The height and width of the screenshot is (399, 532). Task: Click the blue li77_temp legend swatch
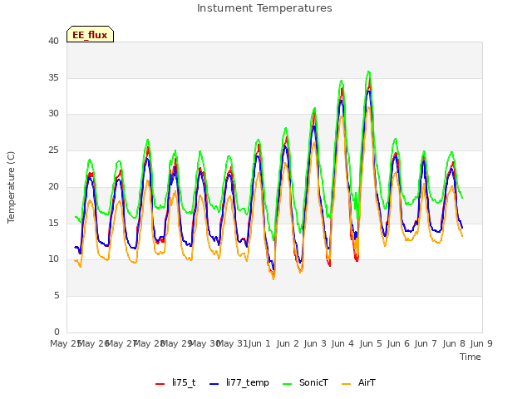pos(214,384)
